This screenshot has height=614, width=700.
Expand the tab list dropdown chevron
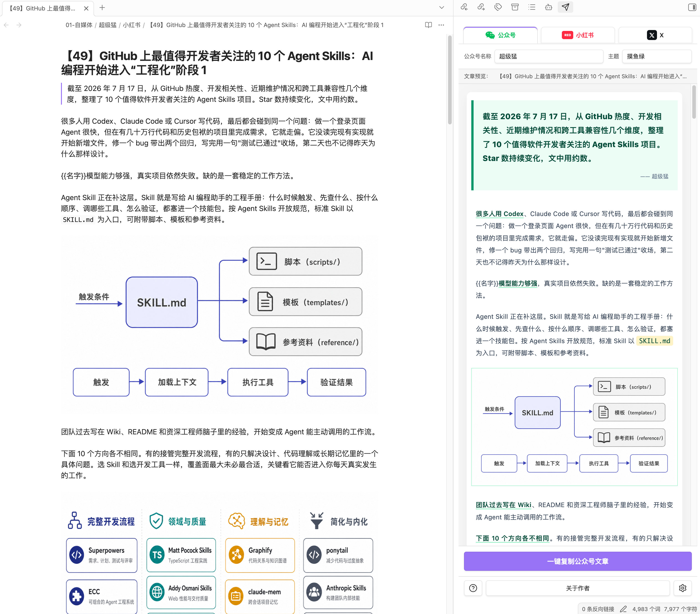coord(441,8)
